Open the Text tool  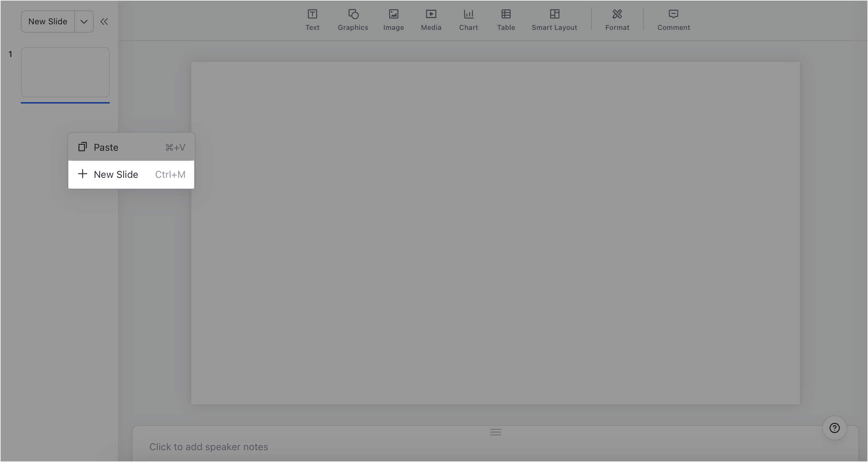[312, 20]
